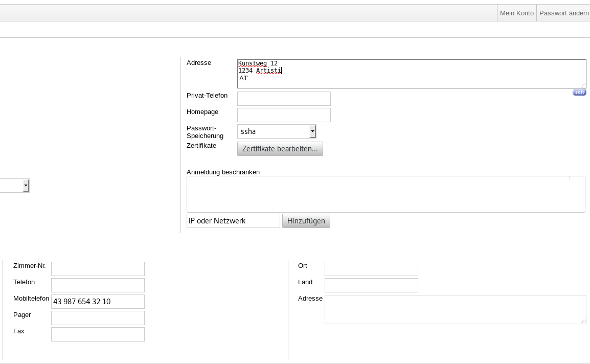The image size is (590, 364).
Task: Click Zertifikate bearbeiten button
Action: 280,149
